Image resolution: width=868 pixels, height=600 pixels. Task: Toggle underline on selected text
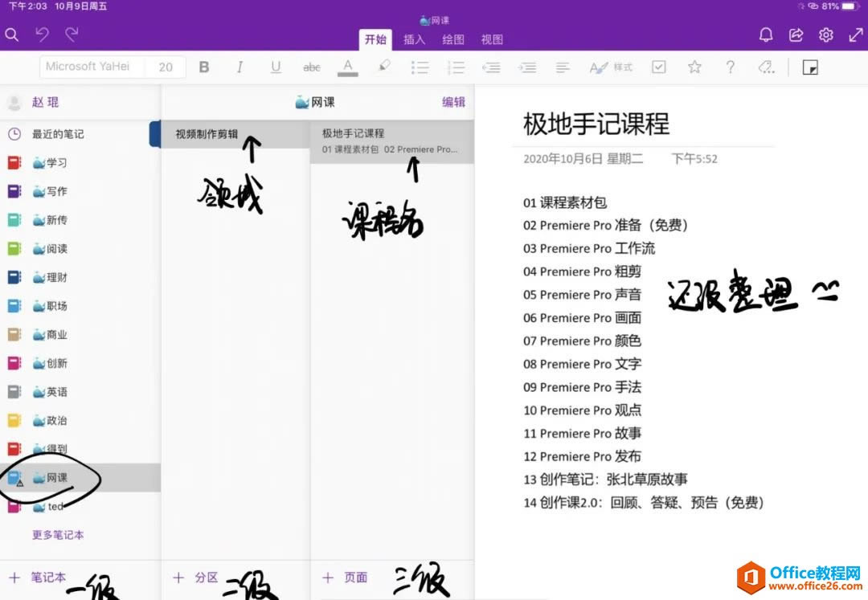pos(276,67)
